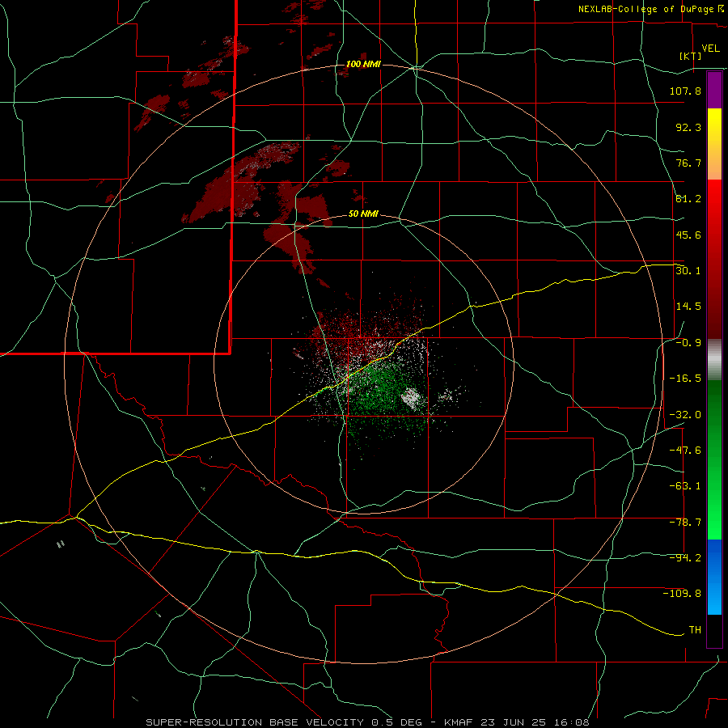Select the VEL legend title

710,49
